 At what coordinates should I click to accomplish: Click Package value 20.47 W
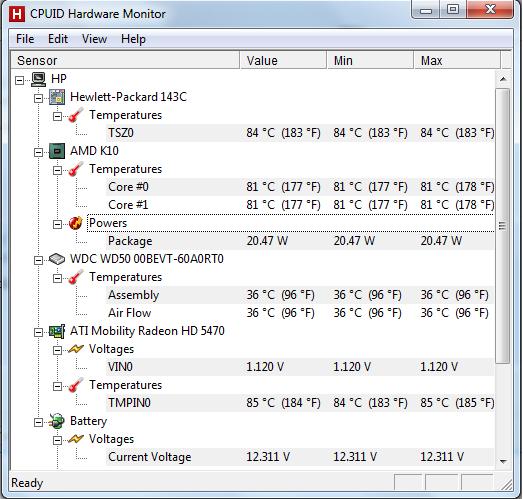[x=267, y=241]
